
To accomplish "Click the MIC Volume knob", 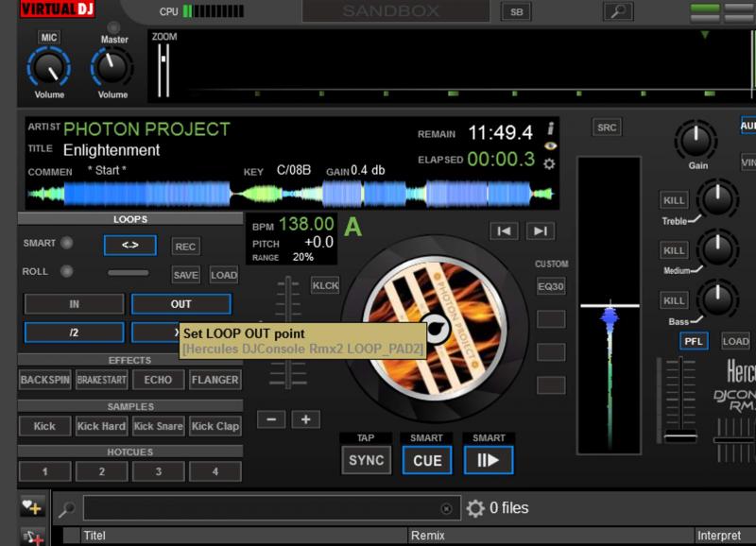I will (49, 69).
